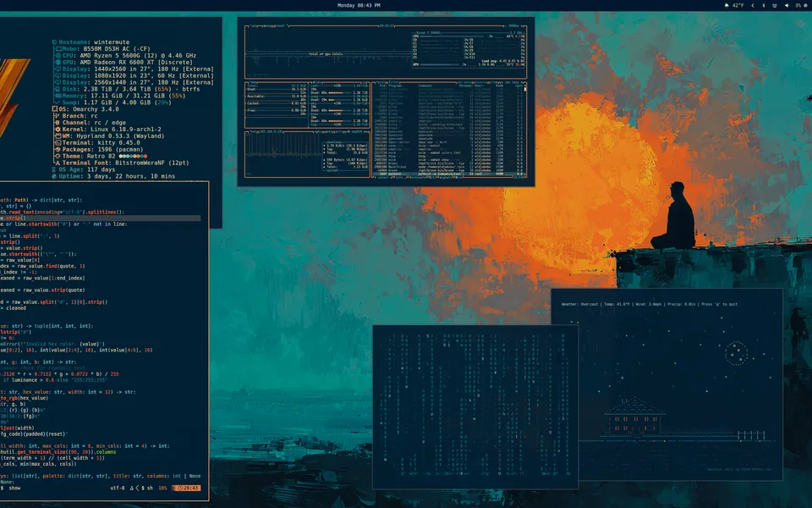
Task: Click the icon beside Channel: rc / edge
Action: (x=57, y=123)
